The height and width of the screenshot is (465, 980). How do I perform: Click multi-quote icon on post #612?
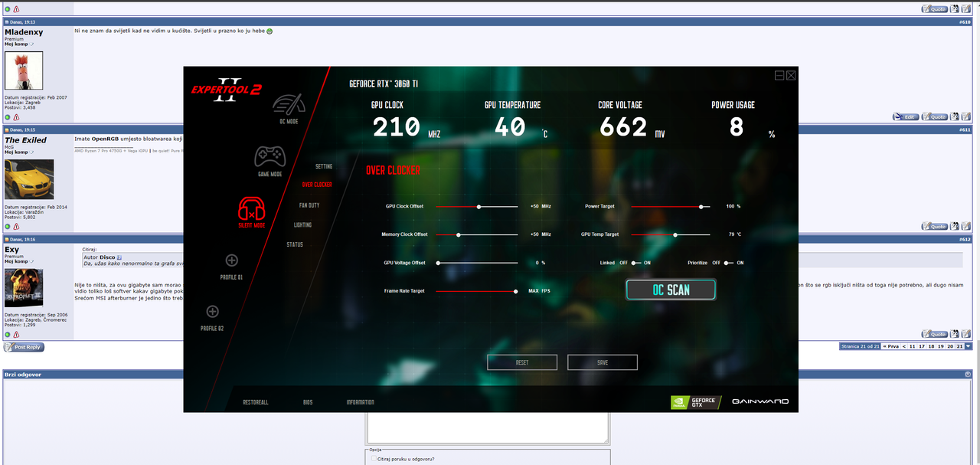click(955, 334)
